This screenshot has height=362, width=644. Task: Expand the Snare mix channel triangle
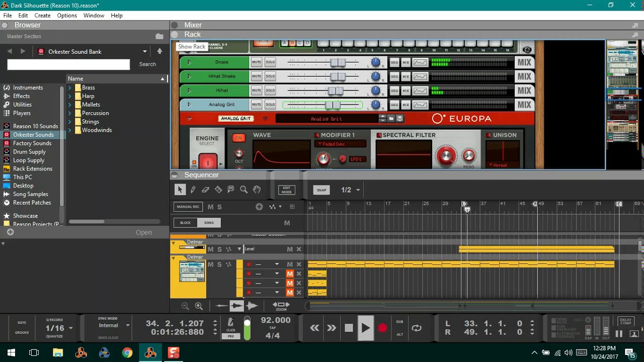click(x=189, y=62)
